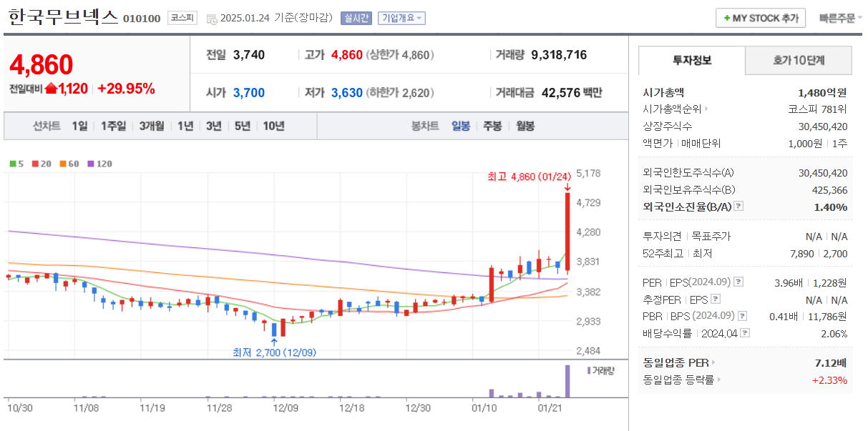Click the MY STOCK 추가 button

click(761, 18)
